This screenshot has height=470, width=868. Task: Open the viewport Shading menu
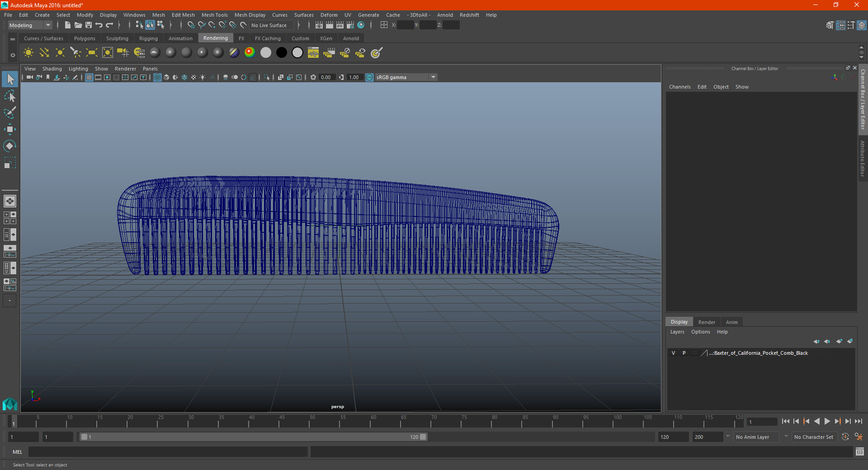click(52, 69)
